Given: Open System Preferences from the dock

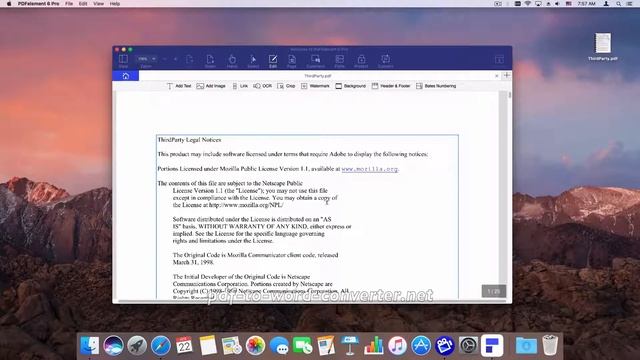Looking at the screenshot, I should point(468,345).
